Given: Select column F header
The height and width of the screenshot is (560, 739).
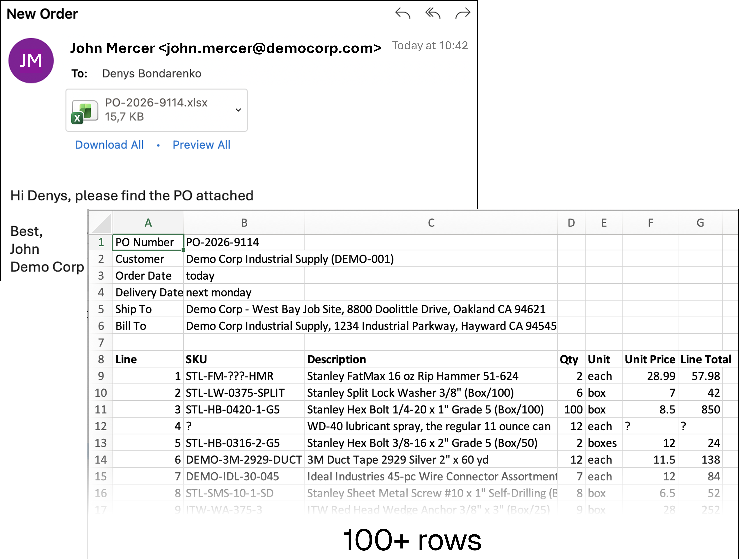Looking at the screenshot, I should click(x=650, y=223).
